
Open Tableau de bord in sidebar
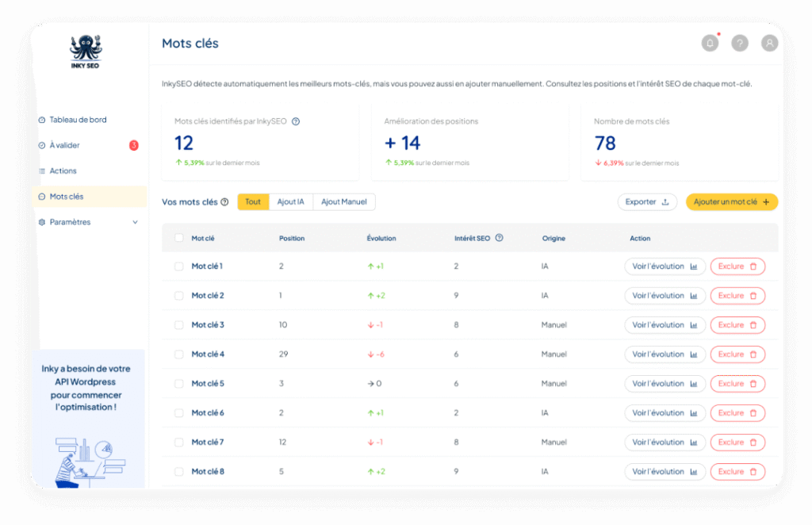point(78,120)
